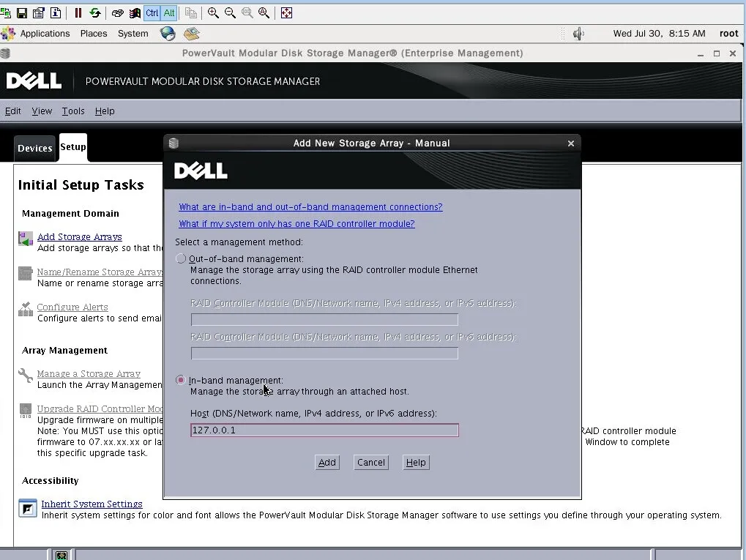This screenshot has height=560, width=746.
Task: Click the Add button in dialog
Action: tap(327, 463)
